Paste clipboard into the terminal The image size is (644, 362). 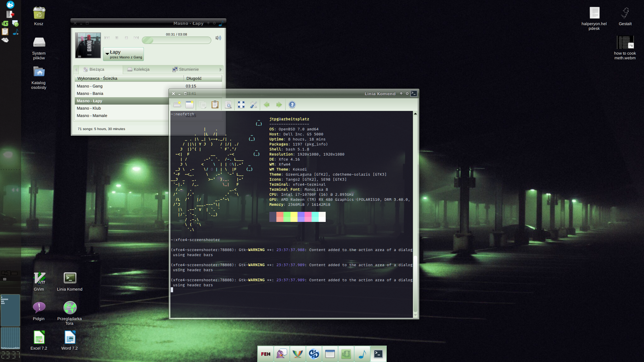215,105
